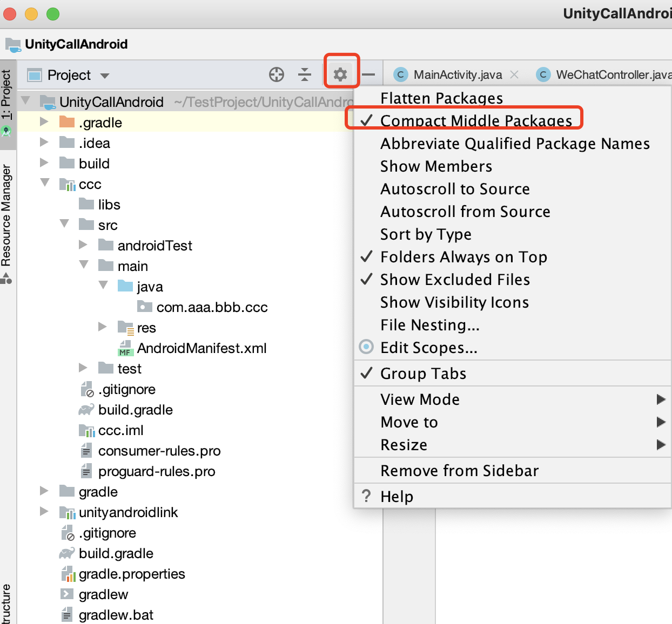Open the Resize submenu

[x=512, y=444]
